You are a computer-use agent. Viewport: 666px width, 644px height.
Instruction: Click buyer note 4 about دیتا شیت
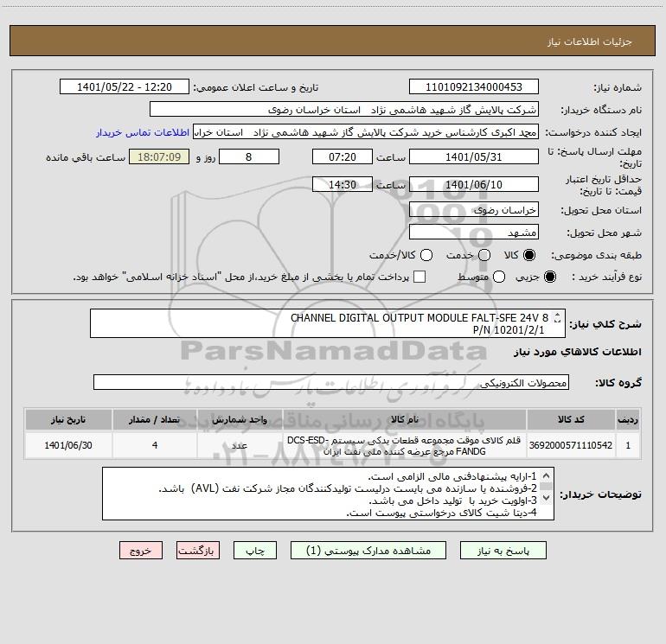[442, 513]
